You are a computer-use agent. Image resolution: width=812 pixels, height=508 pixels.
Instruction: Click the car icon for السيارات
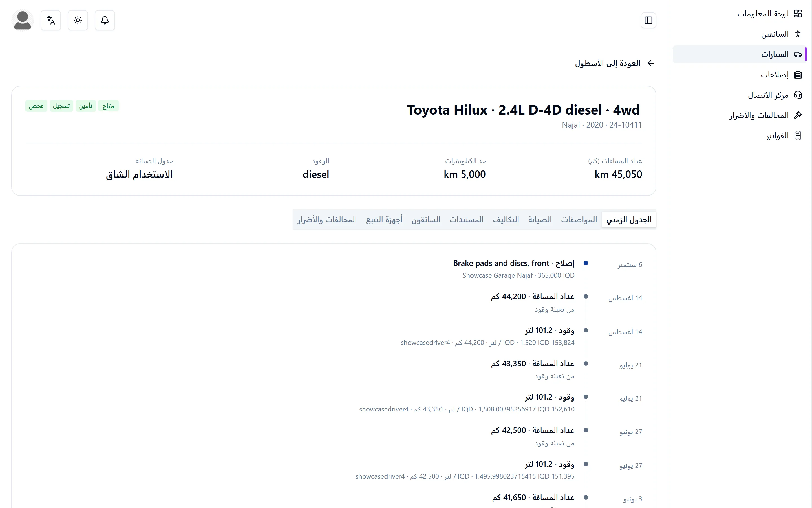(x=798, y=54)
